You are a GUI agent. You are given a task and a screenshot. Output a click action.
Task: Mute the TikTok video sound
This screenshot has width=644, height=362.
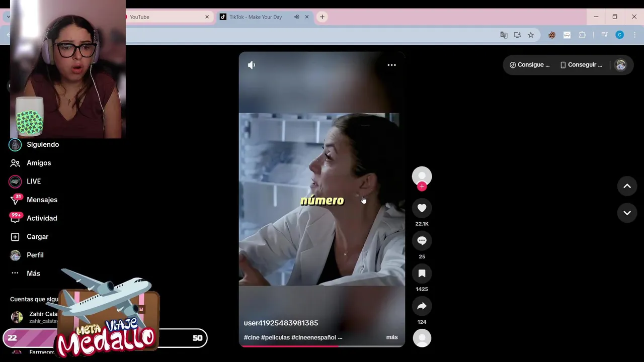[252, 65]
